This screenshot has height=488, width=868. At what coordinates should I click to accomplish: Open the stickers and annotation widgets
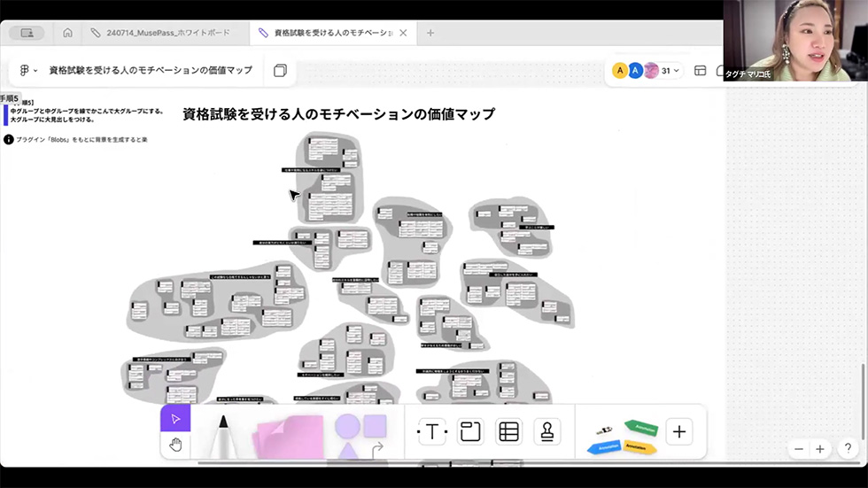[623, 438]
